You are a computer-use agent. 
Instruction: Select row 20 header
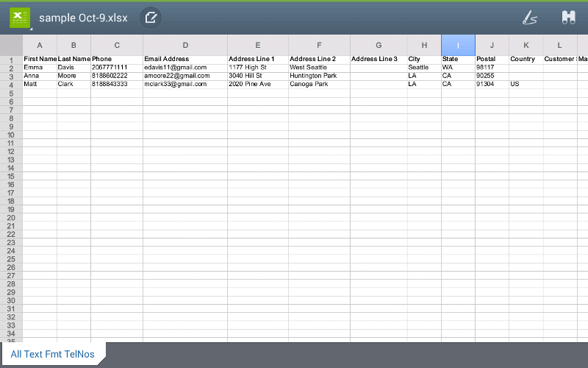[11, 217]
